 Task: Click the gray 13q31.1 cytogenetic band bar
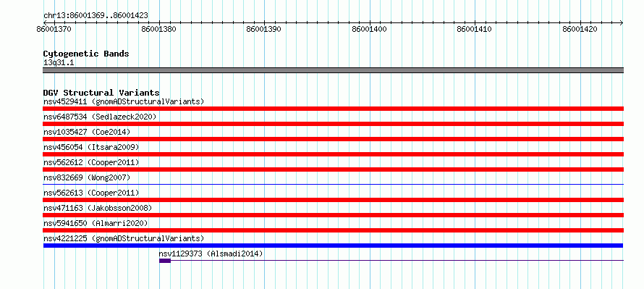click(333, 70)
